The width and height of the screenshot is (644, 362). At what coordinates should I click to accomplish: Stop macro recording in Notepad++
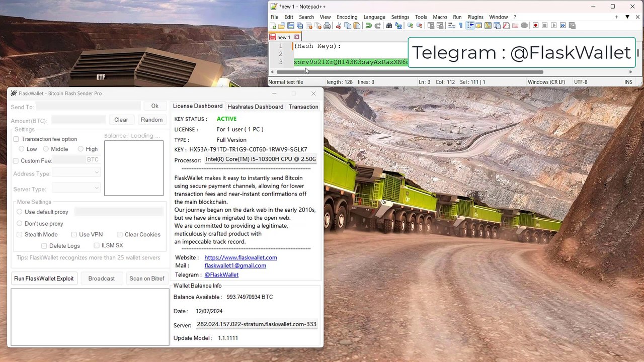point(545,26)
